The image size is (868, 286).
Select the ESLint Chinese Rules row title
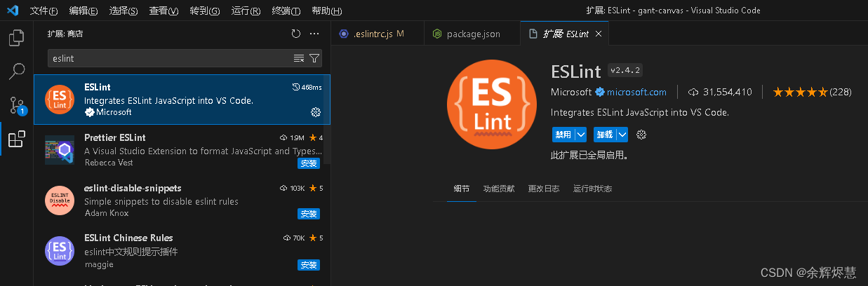pos(128,238)
